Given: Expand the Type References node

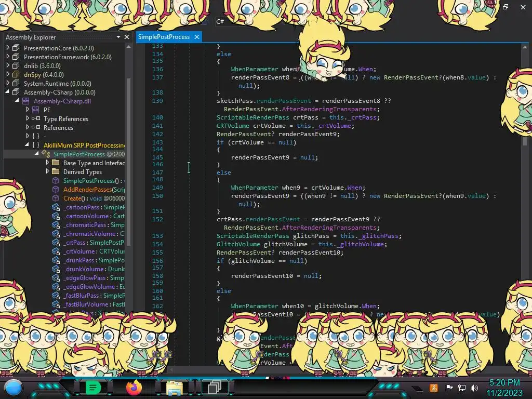Looking at the screenshot, I should tap(28, 118).
